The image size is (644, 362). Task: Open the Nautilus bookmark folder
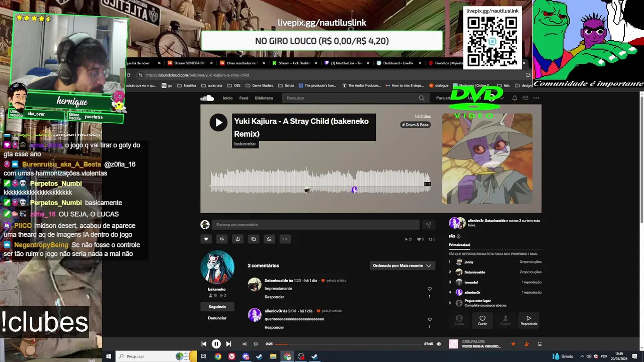(186, 85)
